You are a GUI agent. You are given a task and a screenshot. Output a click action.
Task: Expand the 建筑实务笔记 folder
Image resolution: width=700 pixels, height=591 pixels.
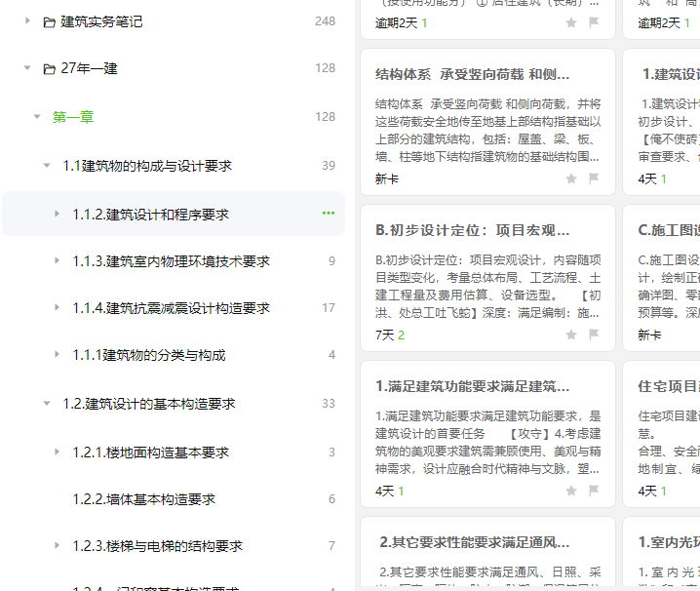(x=27, y=20)
